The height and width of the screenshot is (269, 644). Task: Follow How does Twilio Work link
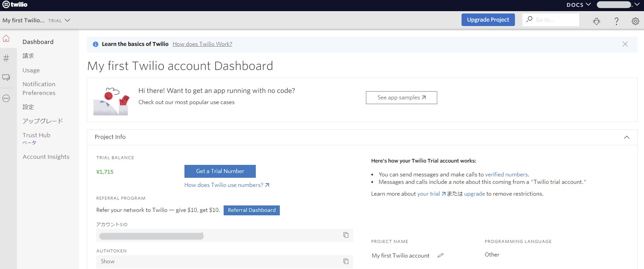202,44
